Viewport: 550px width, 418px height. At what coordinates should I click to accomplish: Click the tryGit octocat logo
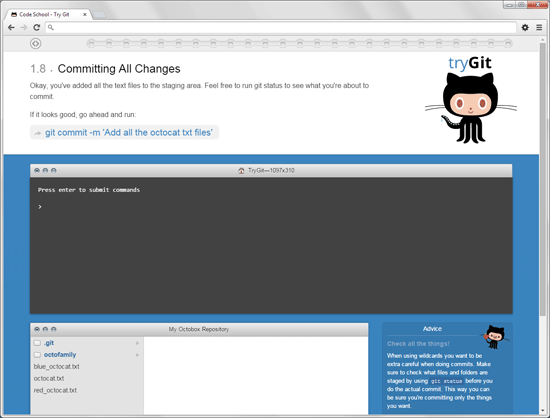470,100
